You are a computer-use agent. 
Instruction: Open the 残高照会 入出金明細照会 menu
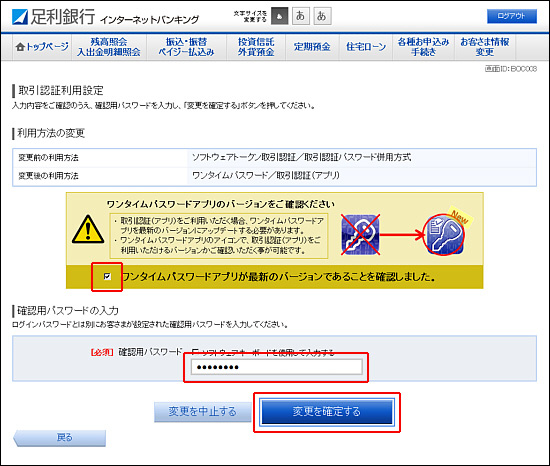point(109,47)
